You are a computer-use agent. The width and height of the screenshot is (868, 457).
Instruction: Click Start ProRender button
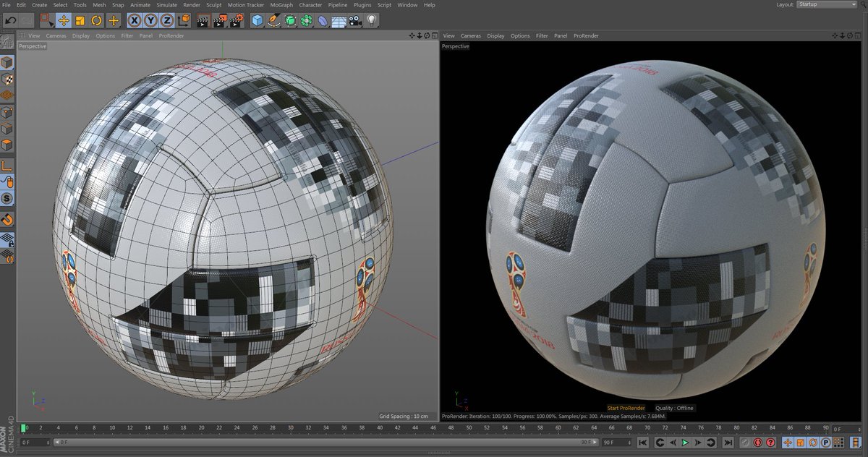[x=626, y=408]
